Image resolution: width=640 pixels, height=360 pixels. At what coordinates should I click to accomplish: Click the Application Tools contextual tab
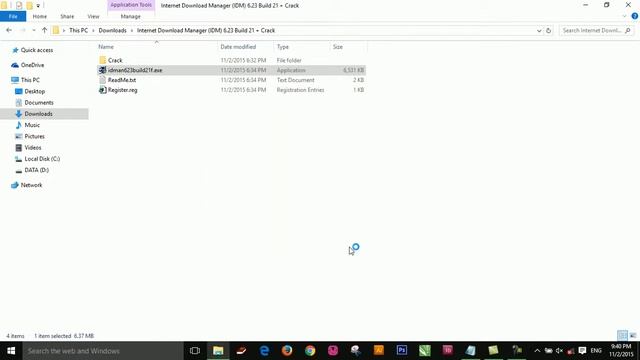131,5
